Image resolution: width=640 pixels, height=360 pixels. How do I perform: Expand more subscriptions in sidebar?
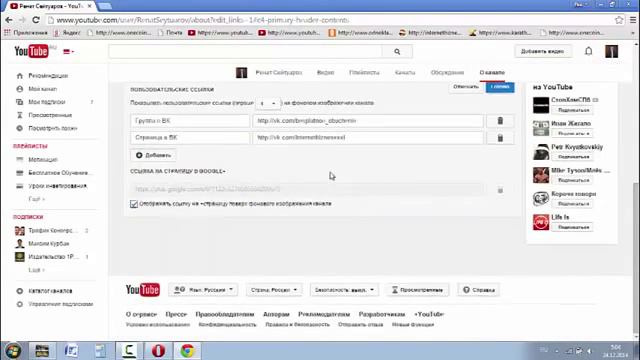pyautogui.click(x=36, y=270)
